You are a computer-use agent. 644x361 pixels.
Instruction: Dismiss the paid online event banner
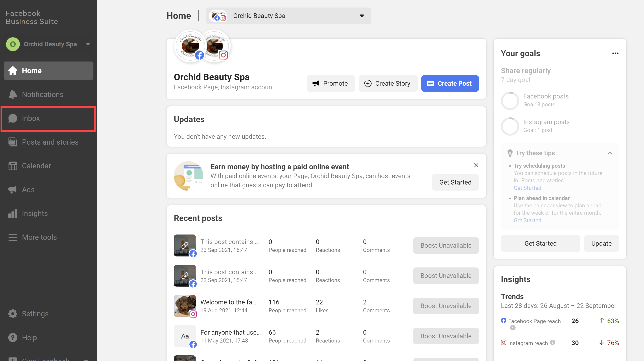pyautogui.click(x=476, y=165)
